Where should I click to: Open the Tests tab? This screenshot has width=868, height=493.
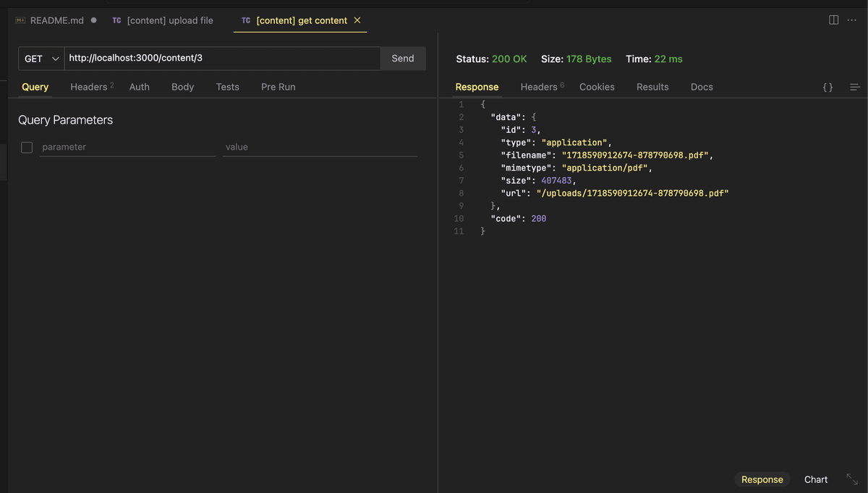coord(227,87)
